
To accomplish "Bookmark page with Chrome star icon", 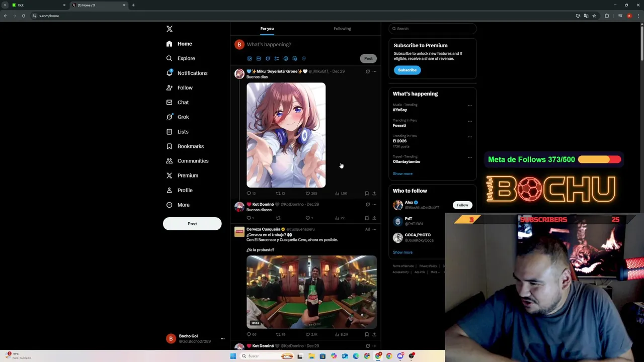I will tap(594, 16).
